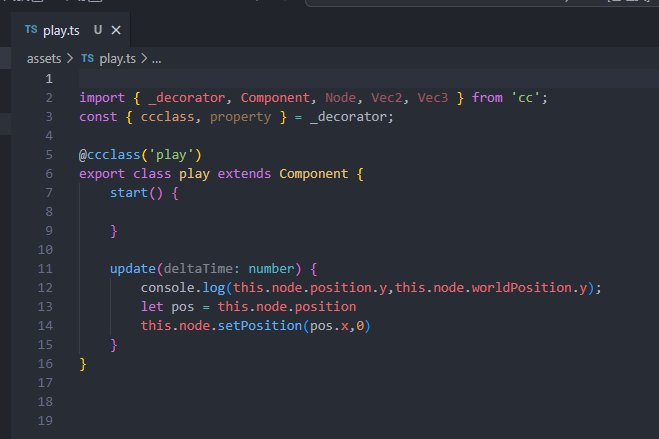659x439 pixels.
Task: Click 'setPosition' on line 14
Action: [x=260, y=326]
